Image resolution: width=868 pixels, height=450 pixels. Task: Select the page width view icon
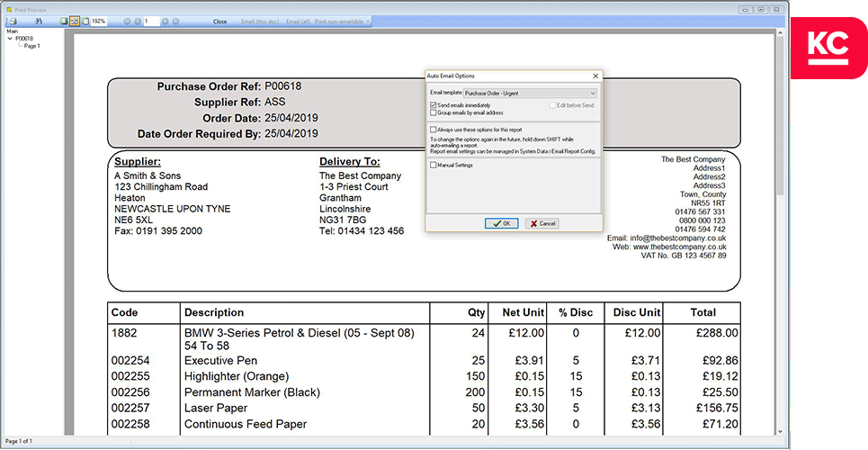click(x=75, y=21)
